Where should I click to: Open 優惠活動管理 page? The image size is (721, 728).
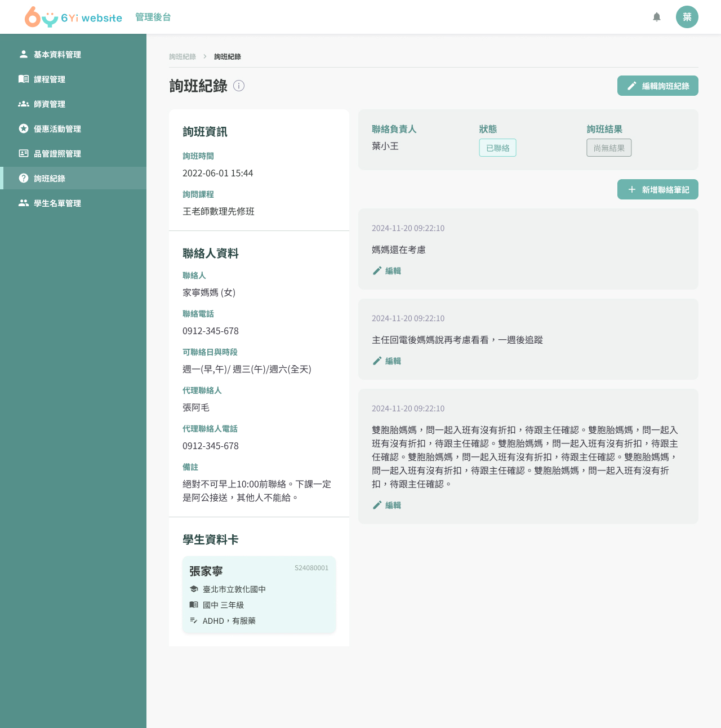(x=73, y=128)
